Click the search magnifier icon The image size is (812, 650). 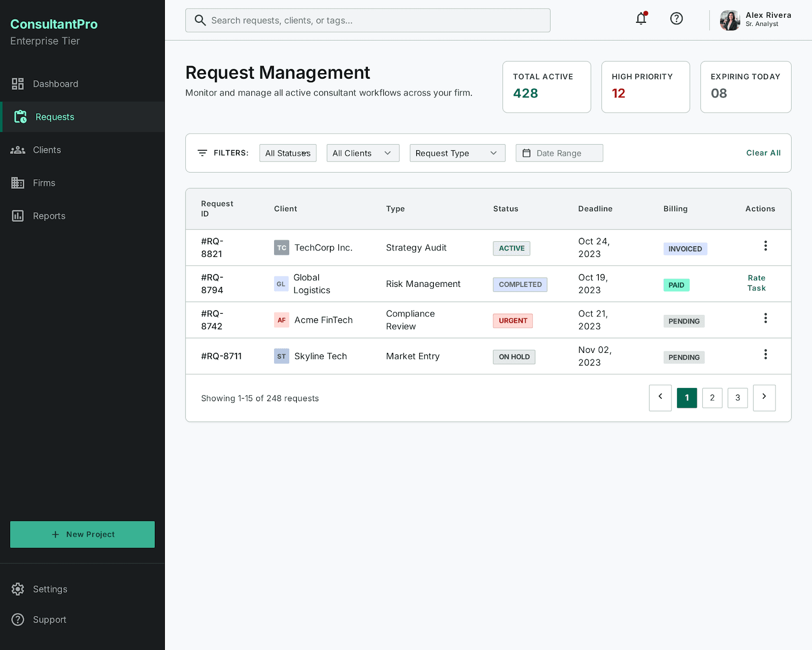click(x=200, y=20)
